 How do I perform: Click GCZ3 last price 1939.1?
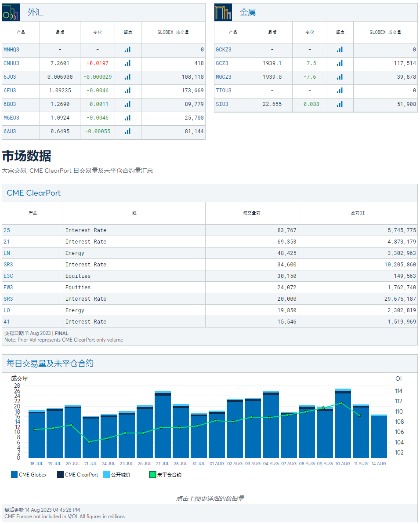[x=272, y=63]
